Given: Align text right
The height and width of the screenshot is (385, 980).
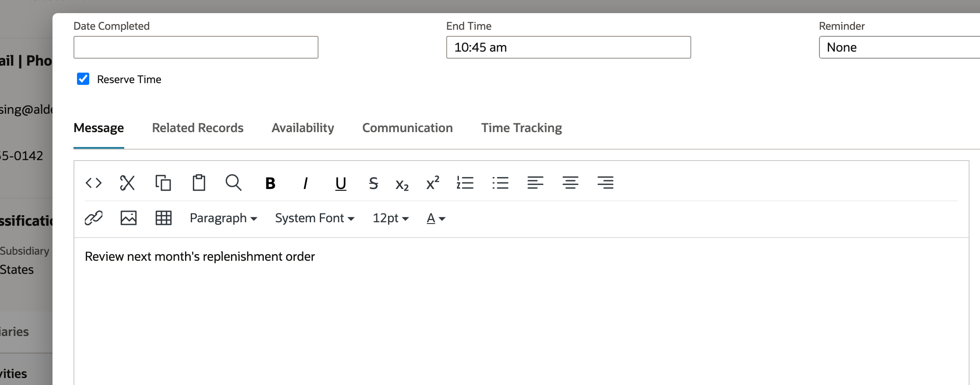Looking at the screenshot, I should pyautogui.click(x=605, y=183).
